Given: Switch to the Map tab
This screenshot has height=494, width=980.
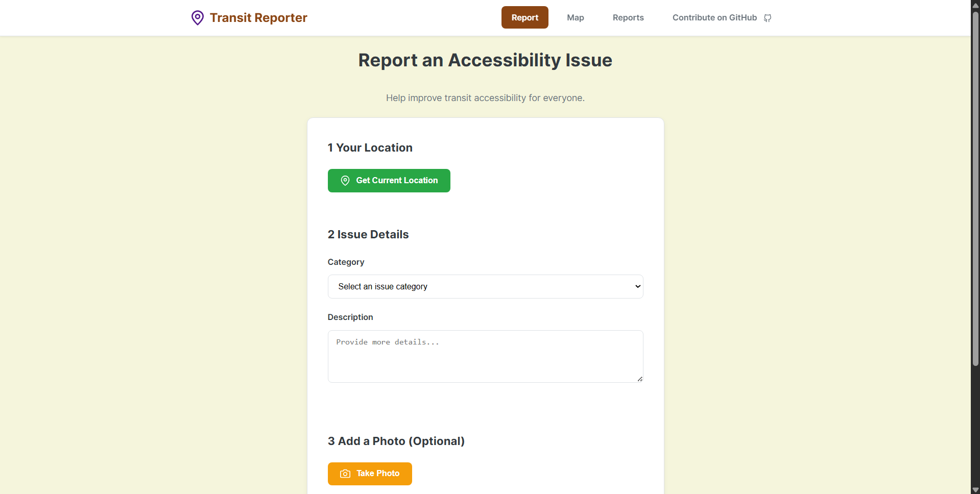Looking at the screenshot, I should click(575, 17).
